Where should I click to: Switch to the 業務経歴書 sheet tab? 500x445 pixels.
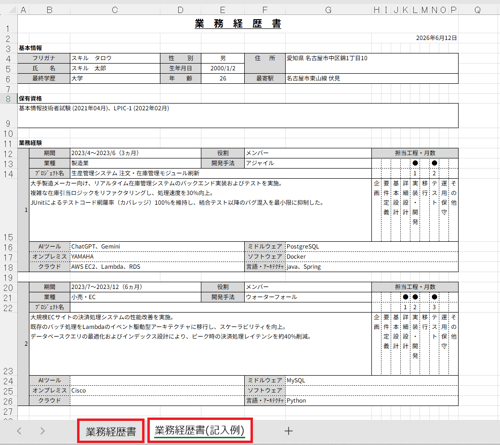pos(111,431)
